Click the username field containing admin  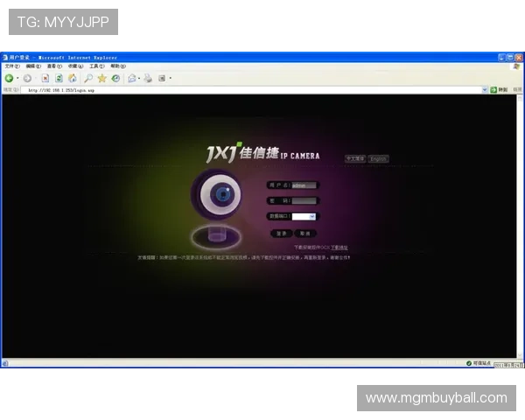304,185
